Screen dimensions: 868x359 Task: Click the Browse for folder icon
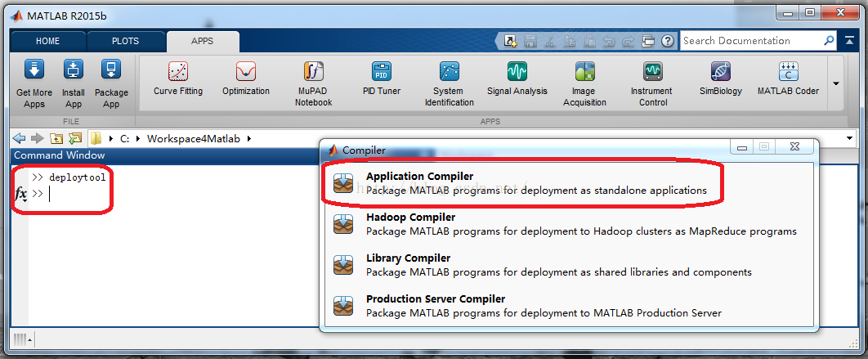pyautogui.click(x=74, y=138)
